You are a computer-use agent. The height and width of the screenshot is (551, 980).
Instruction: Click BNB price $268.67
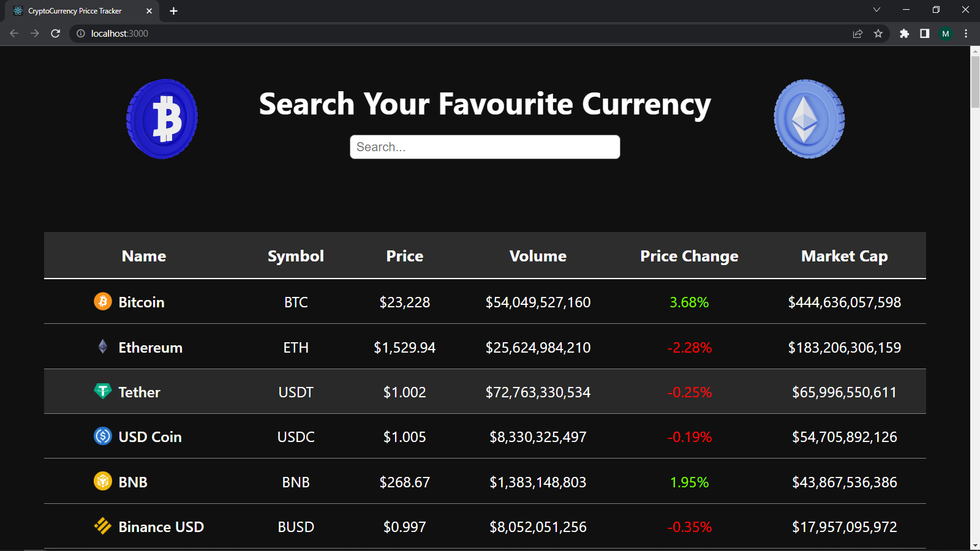[405, 482]
